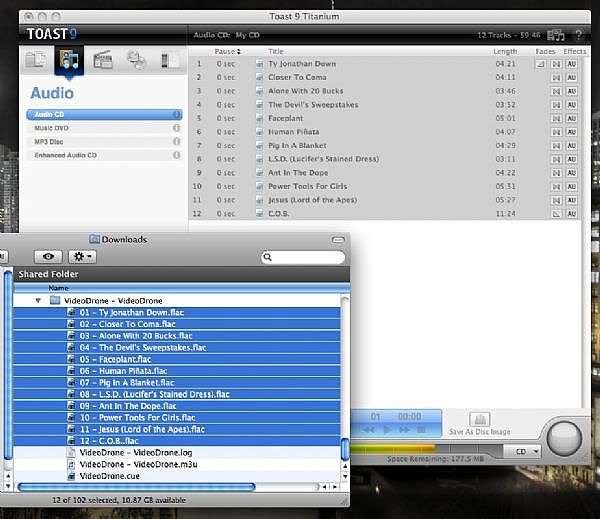Screen dimensions: 600x519
Task: Select the Convert category device icon
Action: click(169, 60)
